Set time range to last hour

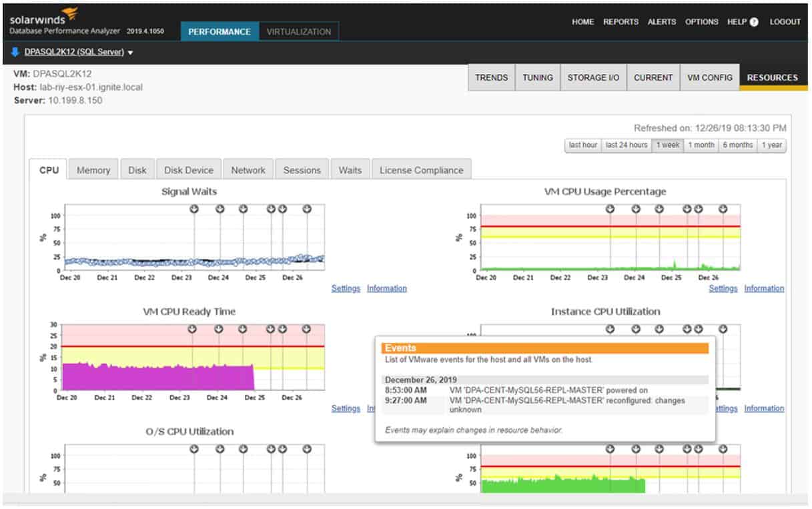pyautogui.click(x=582, y=145)
